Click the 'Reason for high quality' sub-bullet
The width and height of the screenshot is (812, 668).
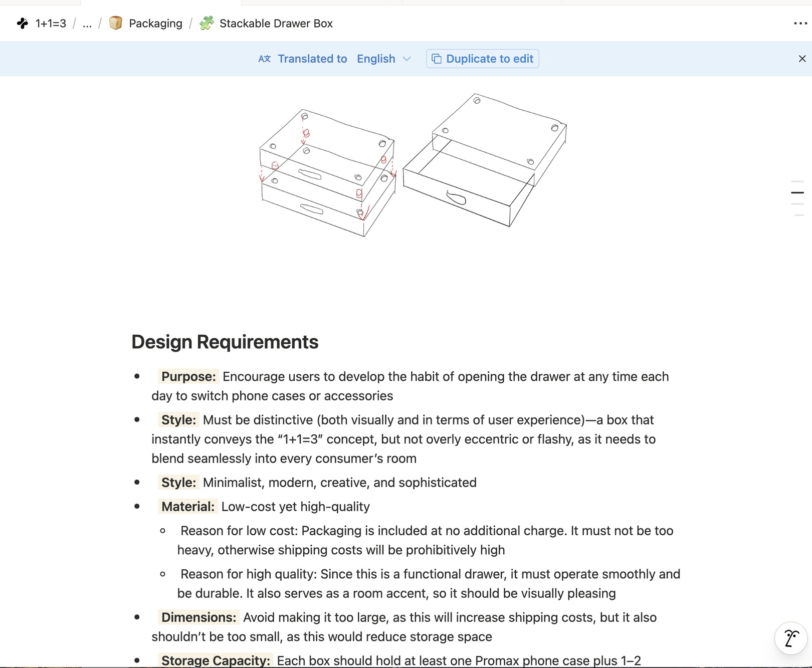click(x=429, y=584)
